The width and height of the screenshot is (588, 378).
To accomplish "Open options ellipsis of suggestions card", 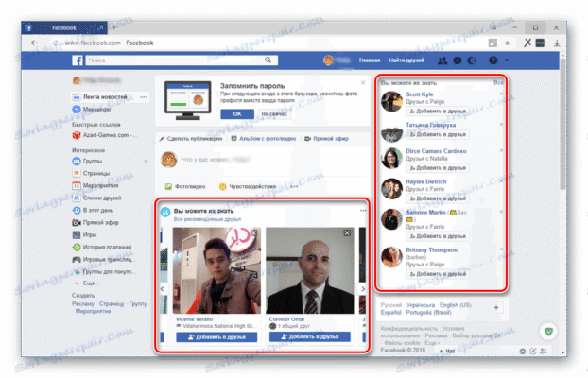I will 363,211.
